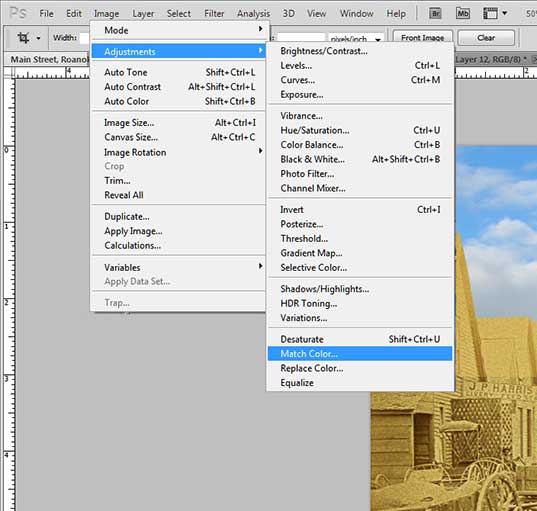Open Channel Mixer adjustment
Screen dimensions: 537x511
(360, 188)
